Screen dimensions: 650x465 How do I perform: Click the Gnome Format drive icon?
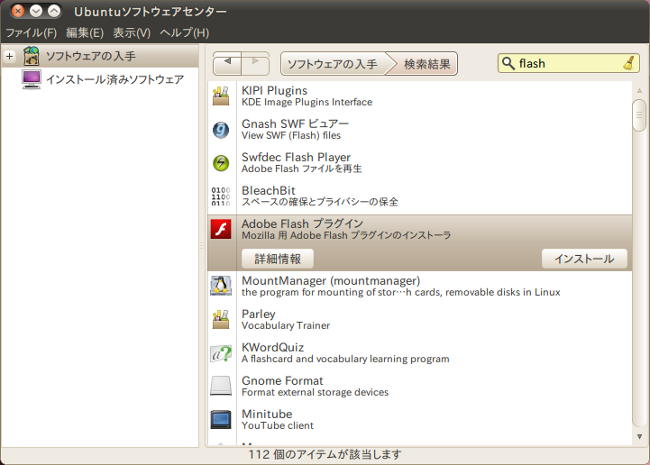[221, 385]
